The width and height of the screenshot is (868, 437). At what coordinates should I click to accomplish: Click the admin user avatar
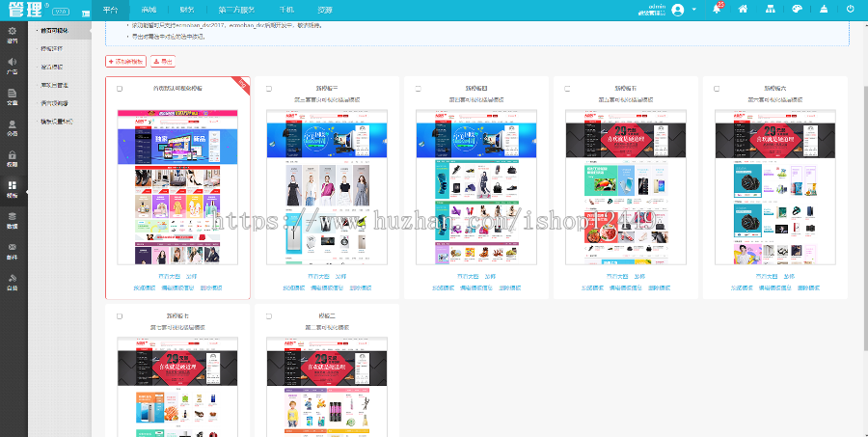[678, 10]
